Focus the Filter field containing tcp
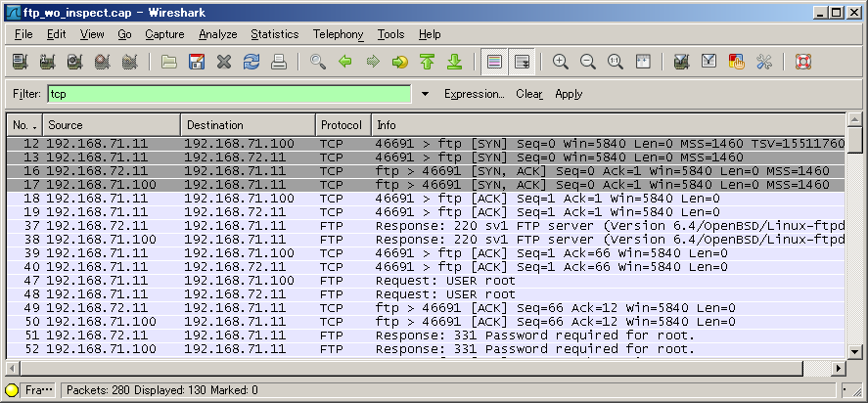The height and width of the screenshot is (403, 868). pos(229,94)
